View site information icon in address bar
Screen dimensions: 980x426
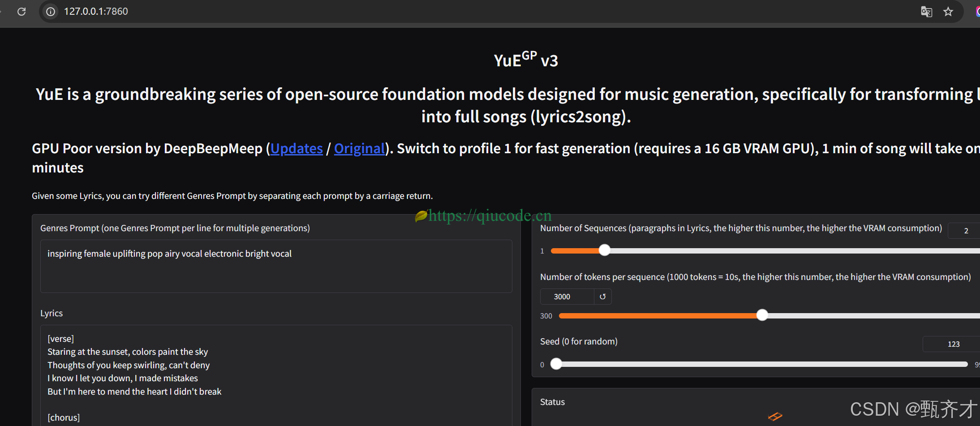(51, 12)
